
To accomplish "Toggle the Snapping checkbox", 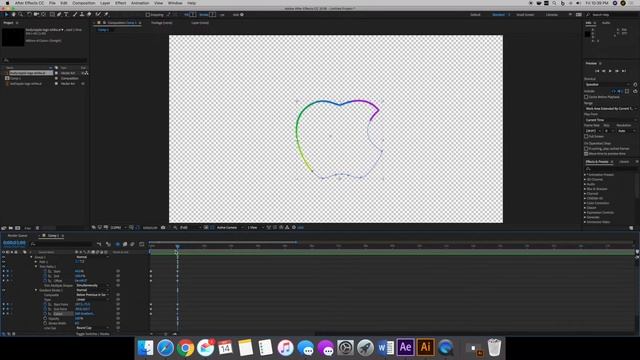I will pyautogui.click(x=148, y=15).
